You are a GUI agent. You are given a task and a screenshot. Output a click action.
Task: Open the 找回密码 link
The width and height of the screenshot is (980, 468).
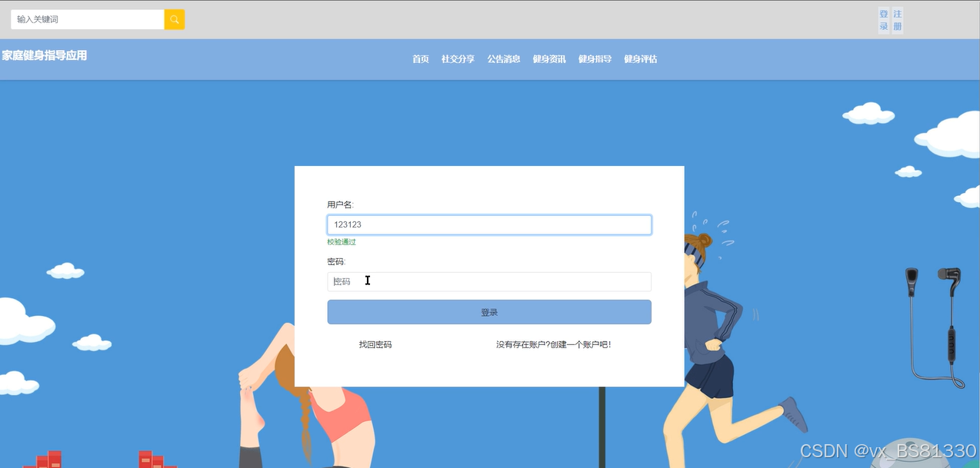click(x=375, y=345)
